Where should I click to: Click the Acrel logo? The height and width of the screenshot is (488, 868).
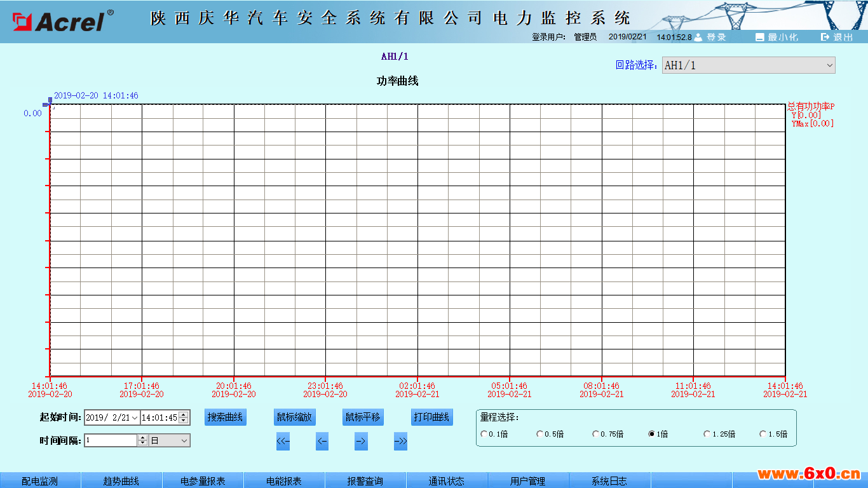click(x=60, y=22)
